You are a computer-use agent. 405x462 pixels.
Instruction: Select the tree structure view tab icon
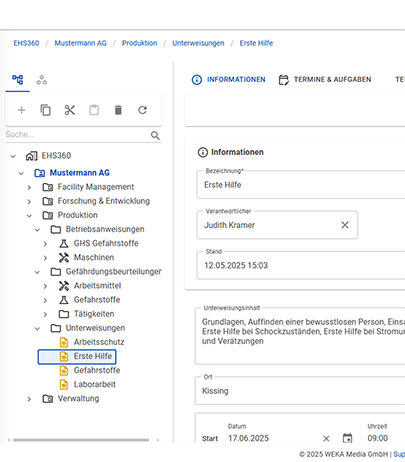[18, 80]
